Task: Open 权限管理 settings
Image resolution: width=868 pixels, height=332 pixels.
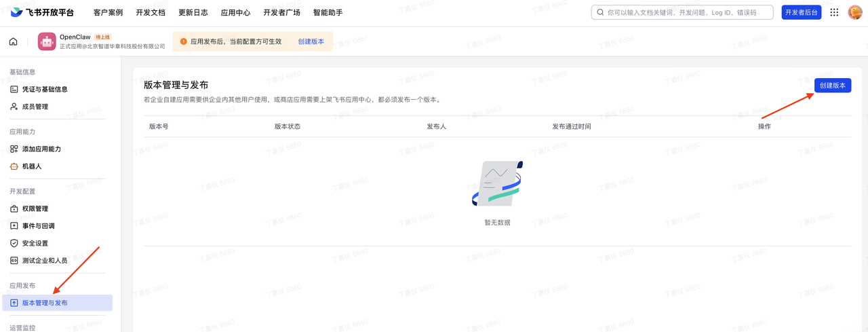Action: click(35, 209)
